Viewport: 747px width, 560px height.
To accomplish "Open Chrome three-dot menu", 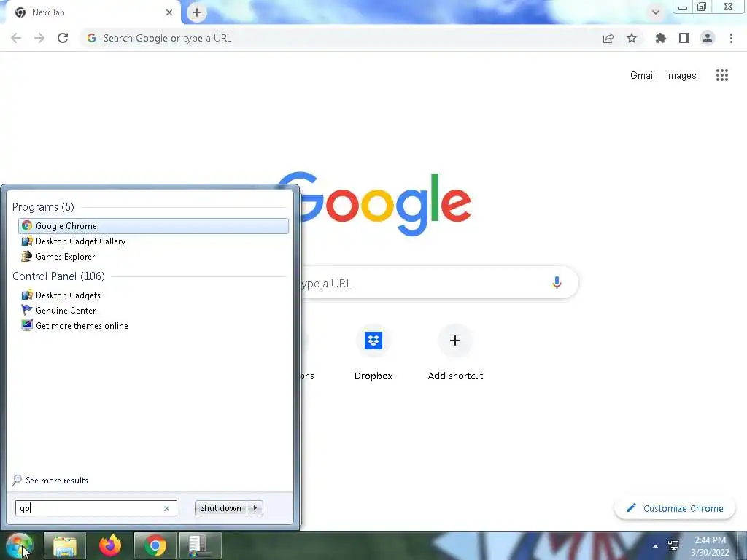I will point(731,38).
